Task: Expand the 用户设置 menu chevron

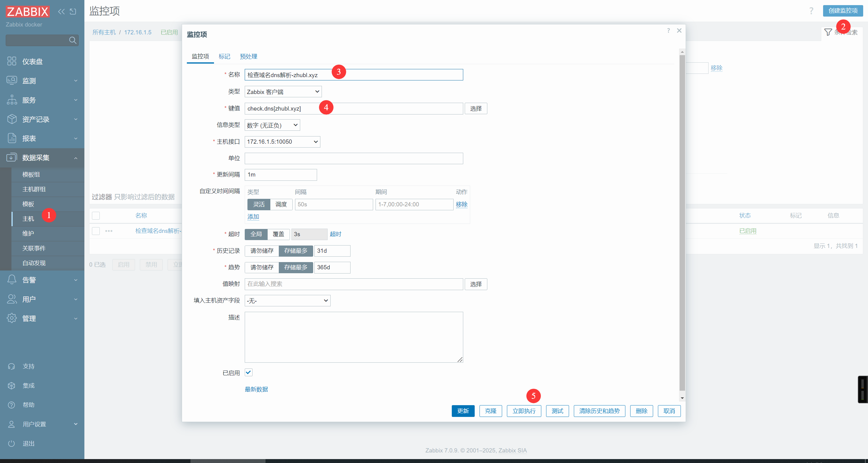Action: pyautogui.click(x=76, y=424)
